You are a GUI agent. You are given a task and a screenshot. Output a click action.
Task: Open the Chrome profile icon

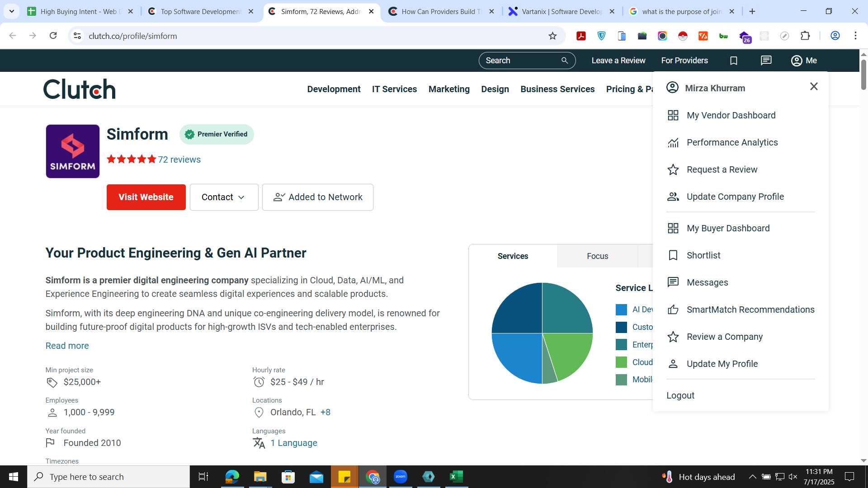point(835,36)
